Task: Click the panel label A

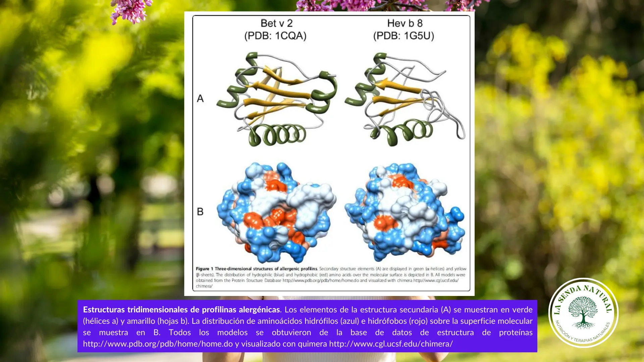Action: (x=200, y=99)
